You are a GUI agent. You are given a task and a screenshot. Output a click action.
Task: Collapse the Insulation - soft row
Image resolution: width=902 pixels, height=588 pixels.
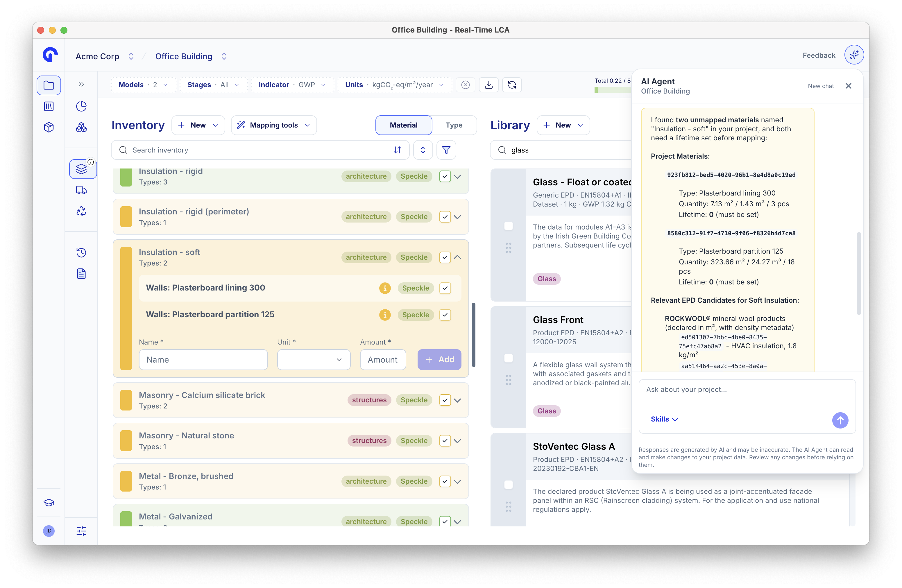click(457, 257)
